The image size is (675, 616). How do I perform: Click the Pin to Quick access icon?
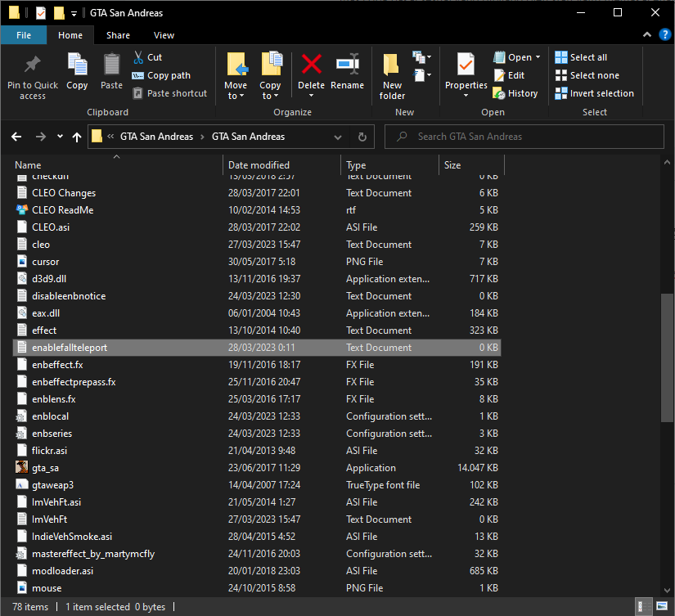pyautogui.click(x=32, y=65)
